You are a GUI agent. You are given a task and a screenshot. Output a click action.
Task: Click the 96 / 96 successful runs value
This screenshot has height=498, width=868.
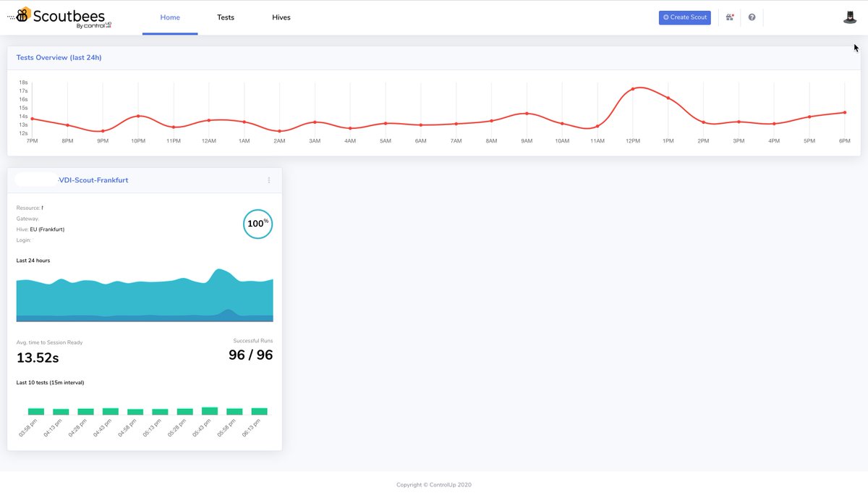click(250, 355)
